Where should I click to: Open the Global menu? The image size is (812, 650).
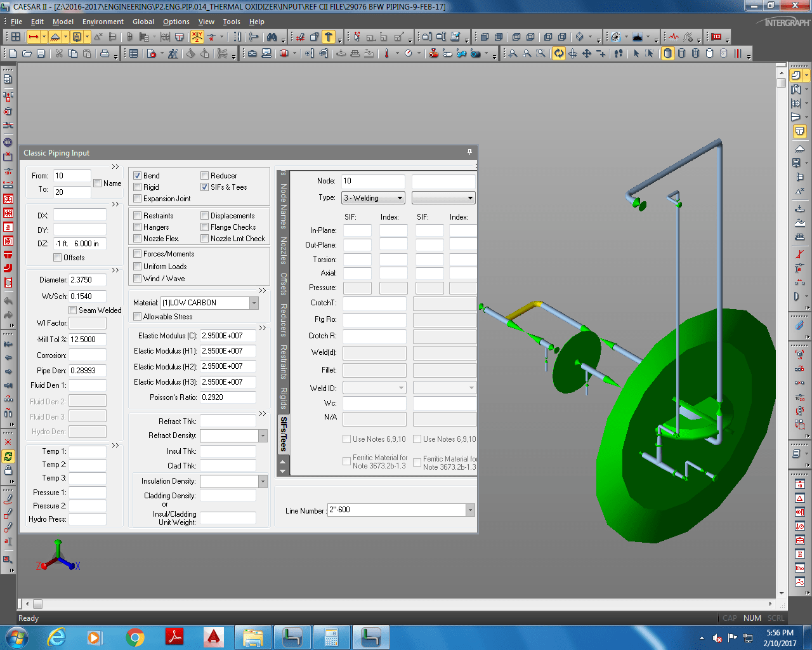click(143, 22)
